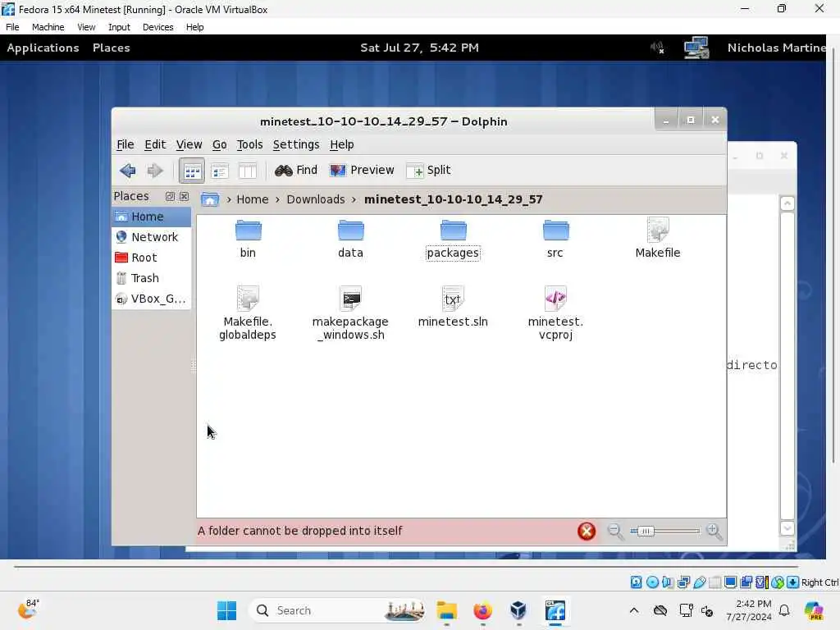Select Makefile.globaldeps file
The width and height of the screenshot is (840, 630).
point(248,313)
